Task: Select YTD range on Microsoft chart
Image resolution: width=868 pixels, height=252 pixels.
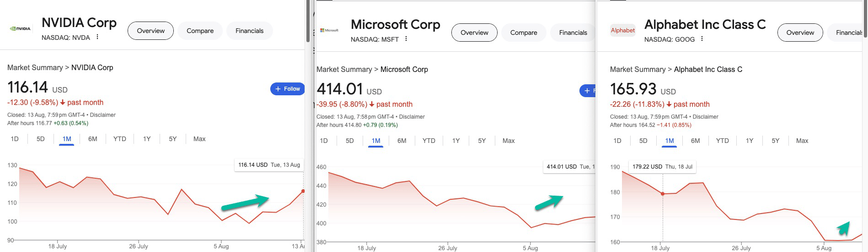Action: [x=429, y=141]
